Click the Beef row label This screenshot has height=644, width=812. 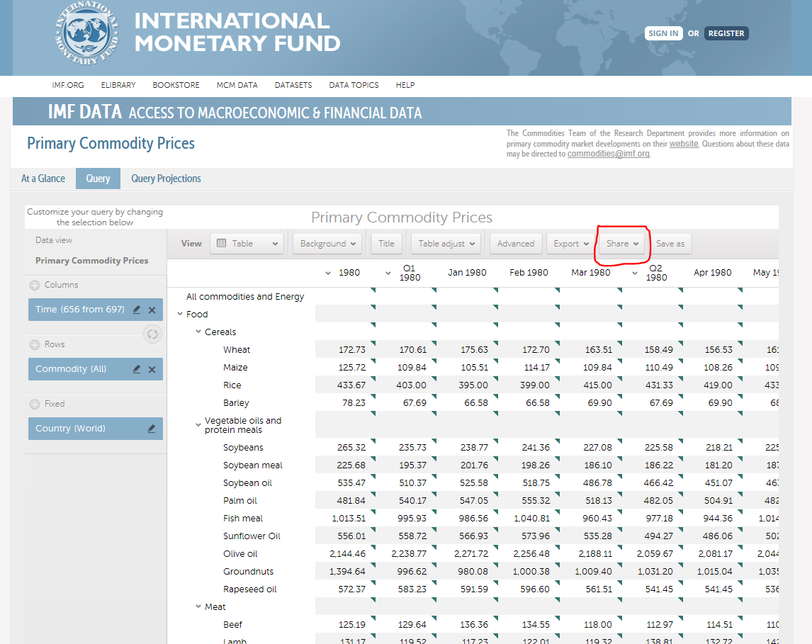pyautogui.click(x=233, y=625)
